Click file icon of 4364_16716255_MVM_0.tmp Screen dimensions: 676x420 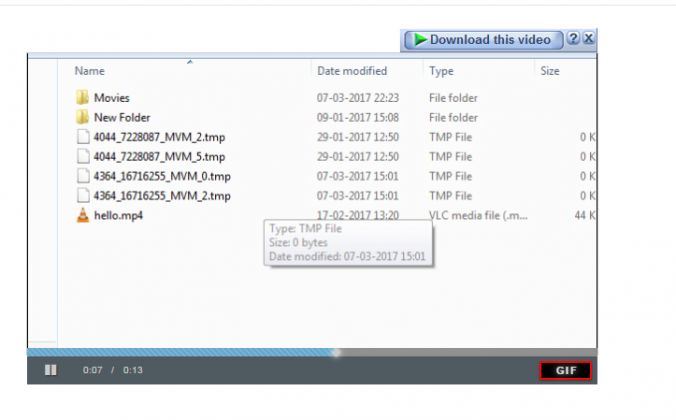tap(83, 176)
